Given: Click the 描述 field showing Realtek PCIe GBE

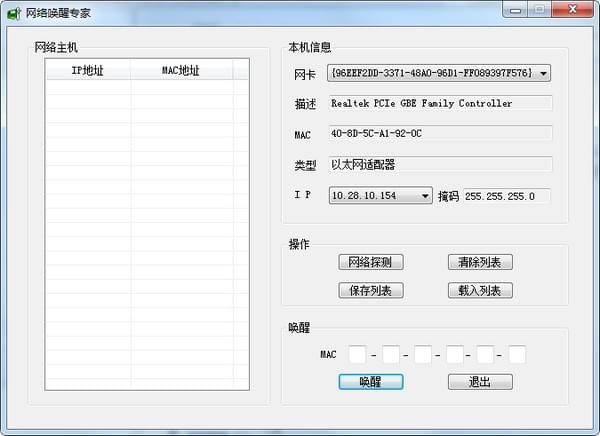Looking at the screenshot, I should tap(440, 103).
